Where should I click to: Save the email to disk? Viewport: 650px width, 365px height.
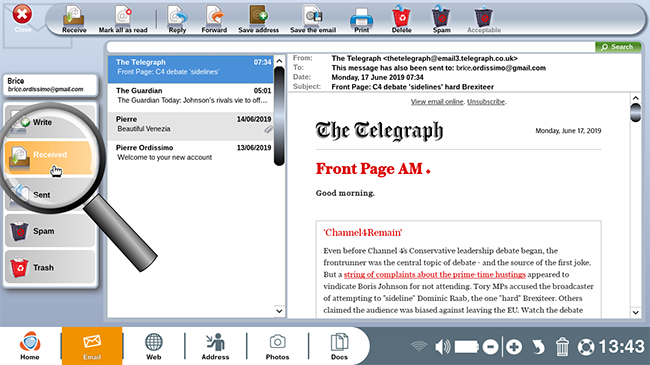313,19
